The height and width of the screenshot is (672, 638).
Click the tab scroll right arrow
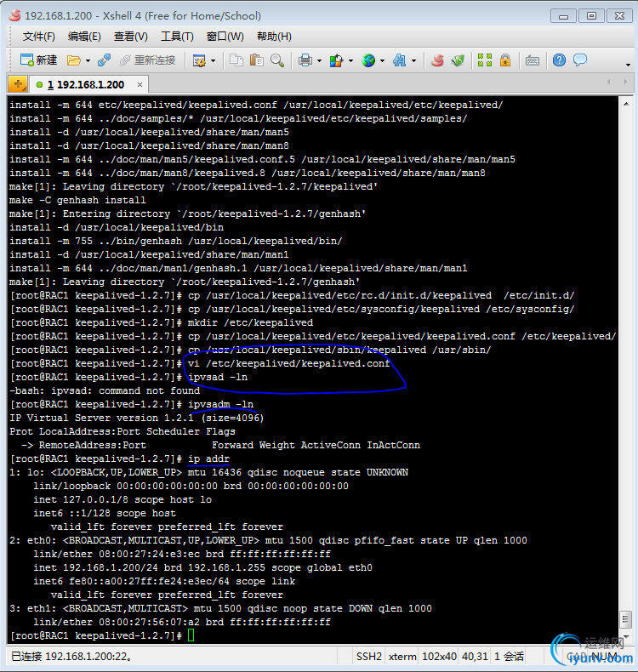pos(625,82)
